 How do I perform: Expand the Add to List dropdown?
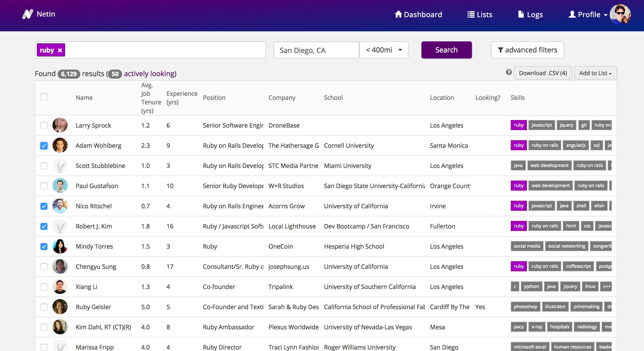click(595, 73)
